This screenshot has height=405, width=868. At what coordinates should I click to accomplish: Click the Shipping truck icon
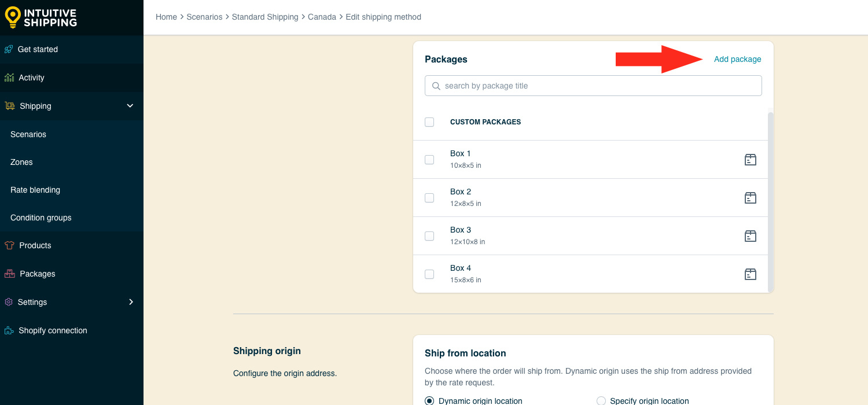click(x=10, y=106)
